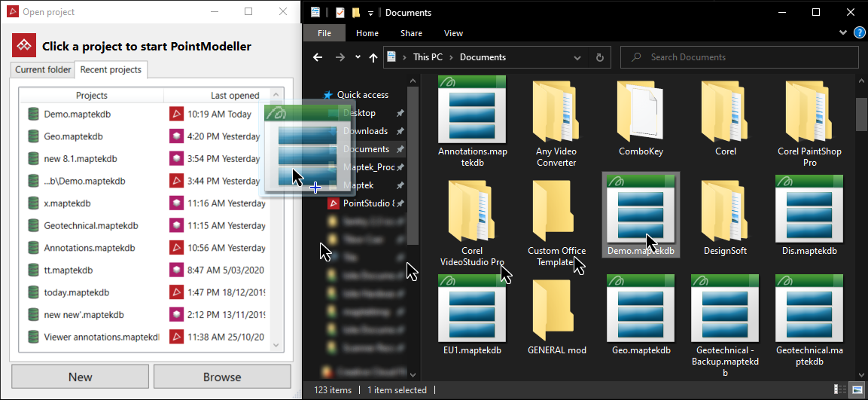The image size is (868, 400).
Task: Switch to the Current folder tab
Action: click(x=43, y=70)
